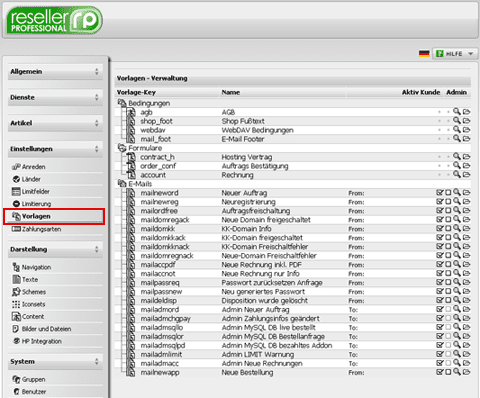
Task: Click the Vorlage-Key column header
Action: coord(136,92)
